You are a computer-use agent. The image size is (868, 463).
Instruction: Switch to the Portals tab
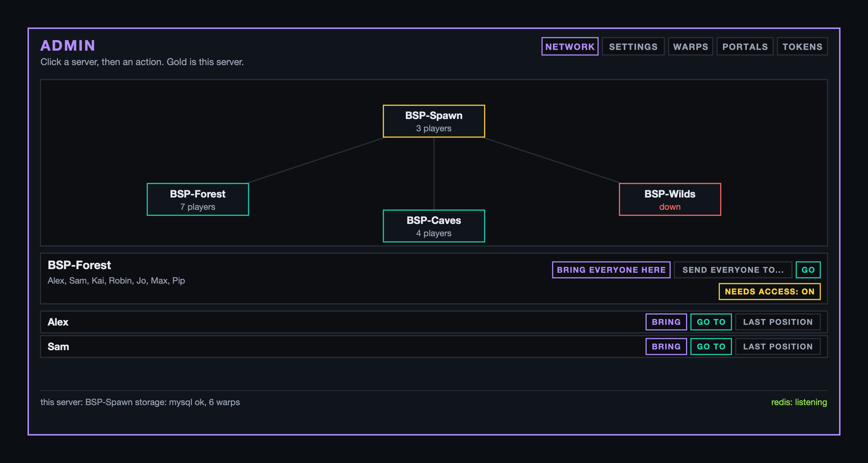(745, 47)
